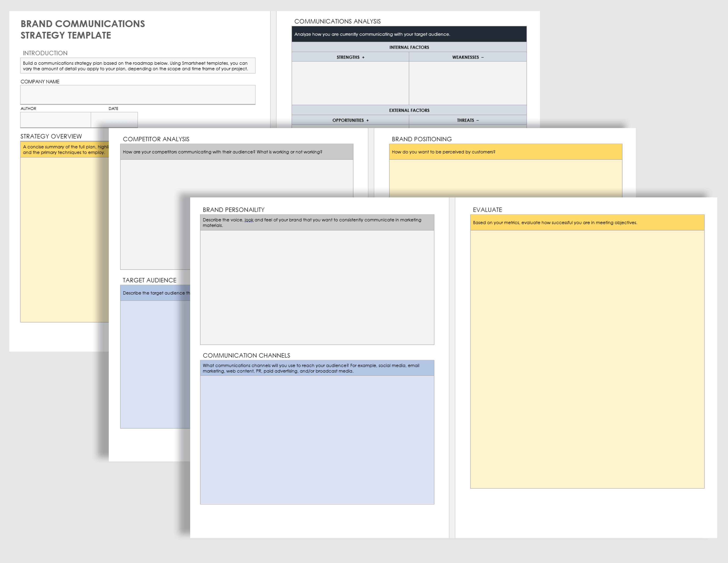Click the Communications Analysis heading
Screen dimensions: 728x563
(337, 21)
